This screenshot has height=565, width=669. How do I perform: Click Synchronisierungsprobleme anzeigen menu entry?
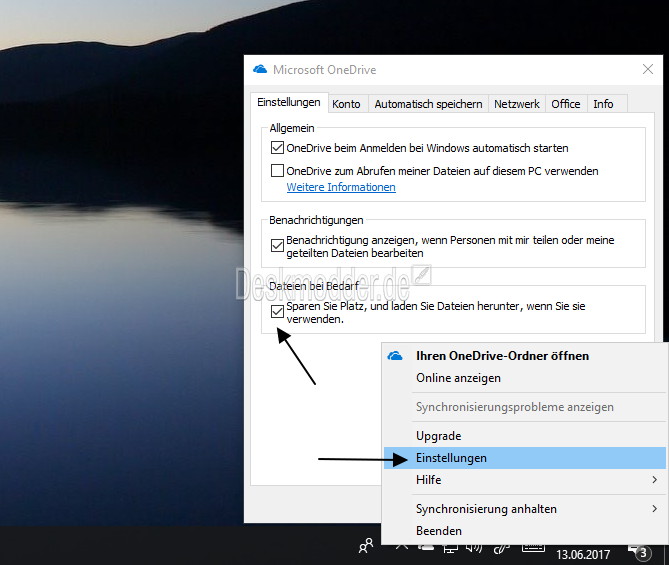coord(525,407)
